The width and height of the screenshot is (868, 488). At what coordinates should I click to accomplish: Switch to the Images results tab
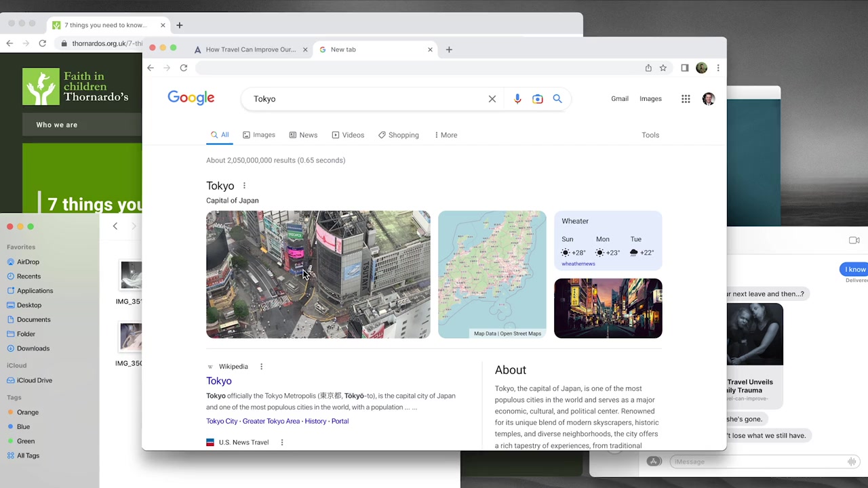[x=259, y=135]
